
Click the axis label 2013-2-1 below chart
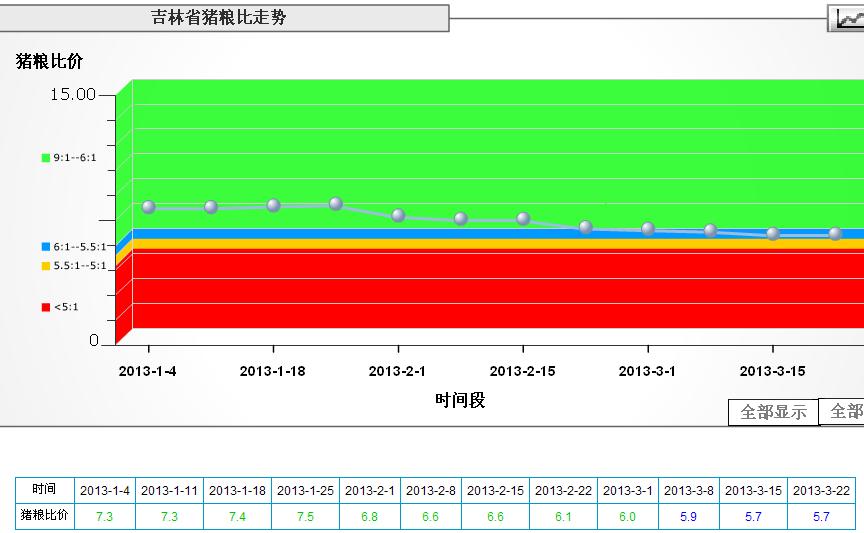click(397, 371)
